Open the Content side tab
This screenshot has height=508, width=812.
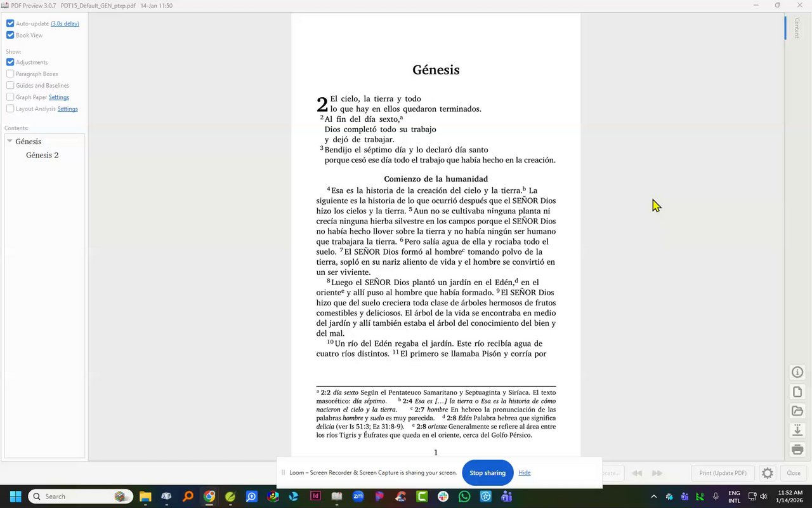[797, 28]
